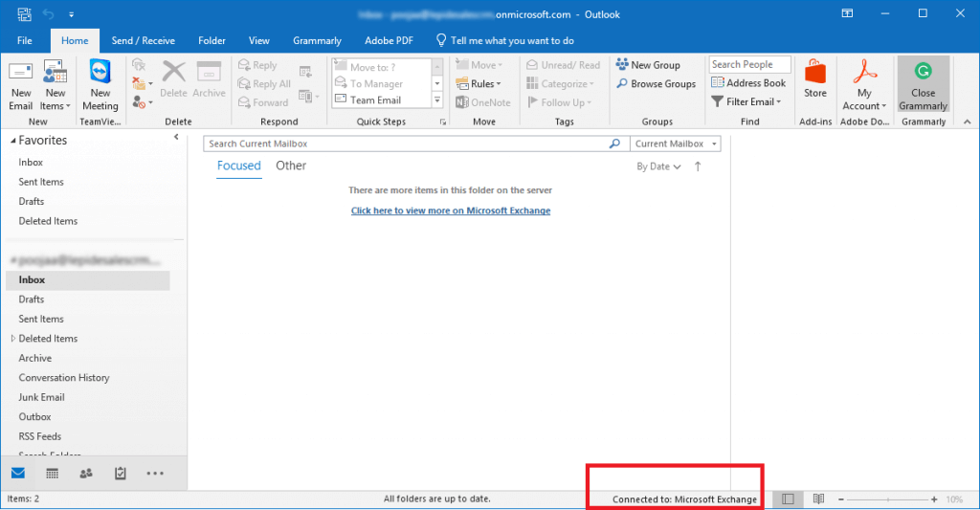This screenshot has width=980, height=510.
Task: Start a TeamViewer New Meeting
Action: click(x=100, y=86)
